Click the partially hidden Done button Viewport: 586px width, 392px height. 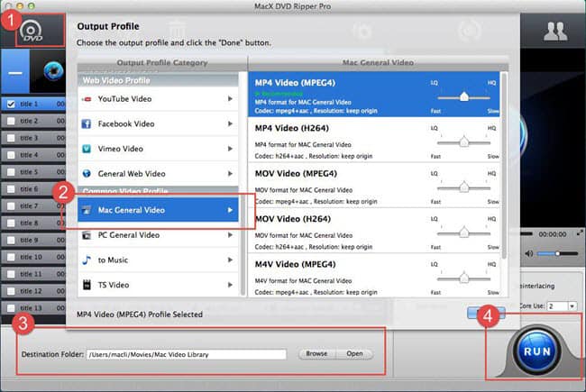click(486, 314)
